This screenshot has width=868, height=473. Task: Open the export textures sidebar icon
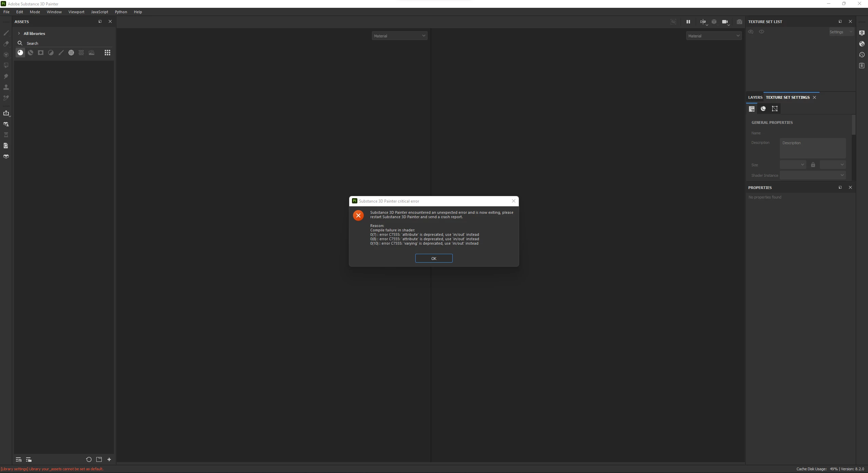[6, 113]
